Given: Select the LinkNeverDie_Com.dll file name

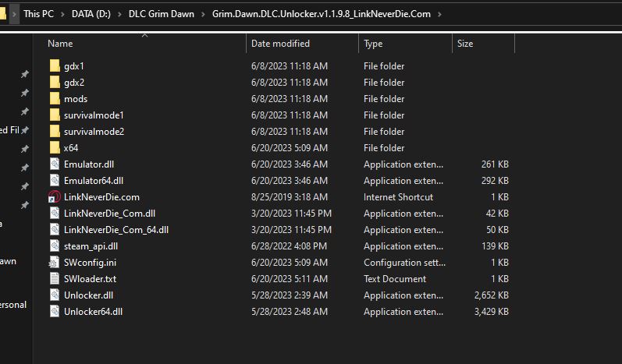Looking at the screenshot, I should click(x=109, y=213).
